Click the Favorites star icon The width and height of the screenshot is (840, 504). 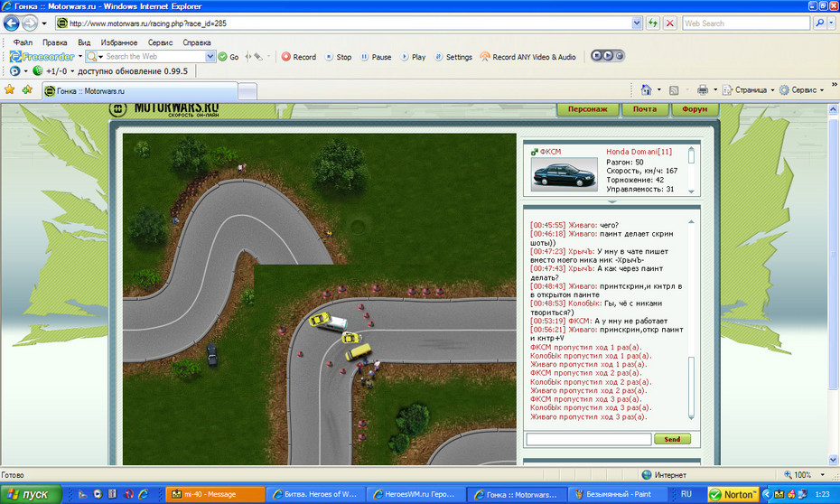click(x=10, y=89)
